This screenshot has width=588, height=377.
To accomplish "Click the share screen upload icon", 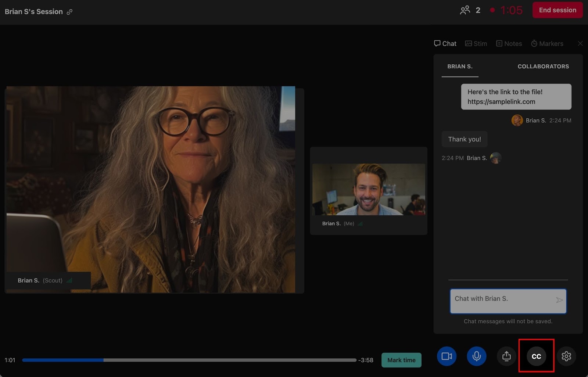I will point(506,356).
